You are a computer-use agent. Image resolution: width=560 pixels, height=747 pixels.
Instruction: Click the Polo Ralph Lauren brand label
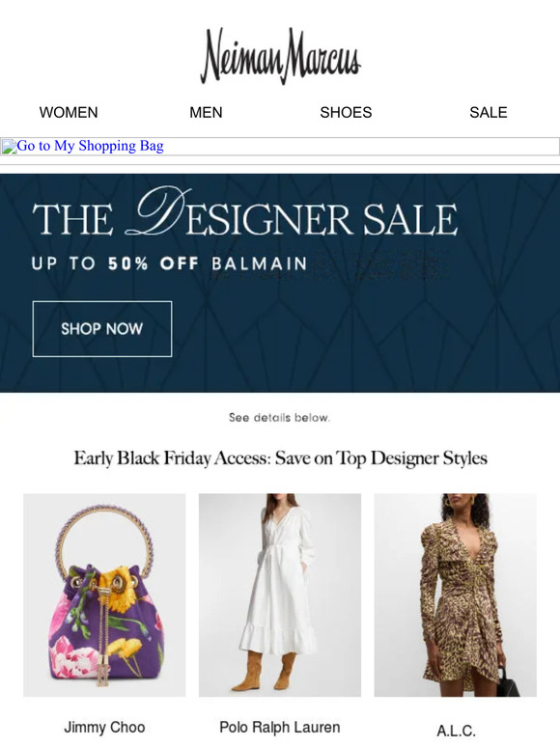(280, 728)
